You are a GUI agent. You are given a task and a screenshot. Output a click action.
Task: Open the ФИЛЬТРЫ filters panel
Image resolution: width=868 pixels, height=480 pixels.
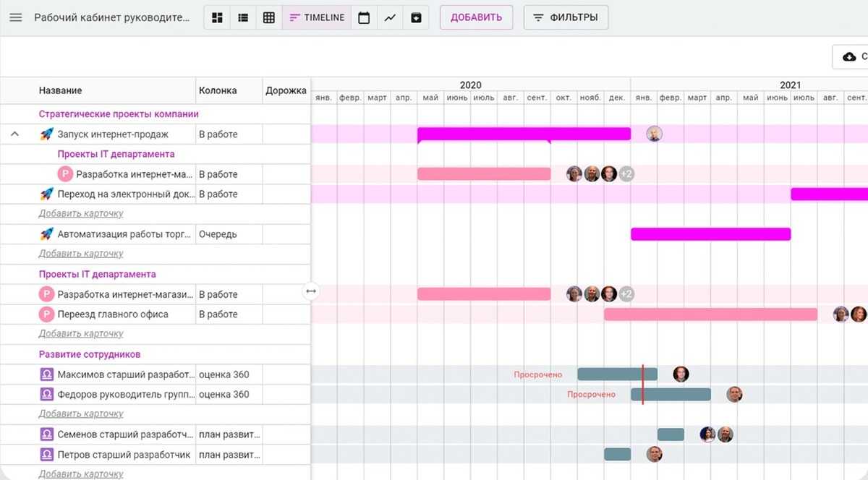click(x=566, y=17)
